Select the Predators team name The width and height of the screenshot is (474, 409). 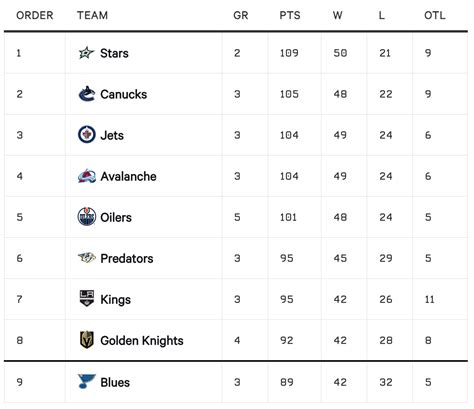(x=127, y=258)
